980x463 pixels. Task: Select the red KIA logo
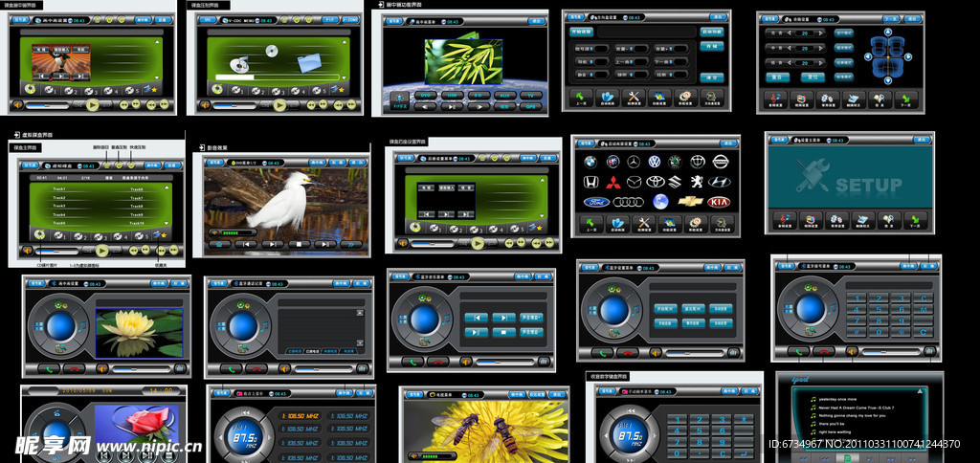[x=719, y=202]
